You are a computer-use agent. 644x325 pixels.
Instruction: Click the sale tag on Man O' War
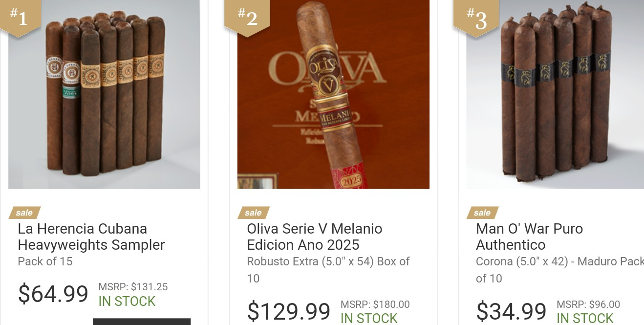coord(482,213)
